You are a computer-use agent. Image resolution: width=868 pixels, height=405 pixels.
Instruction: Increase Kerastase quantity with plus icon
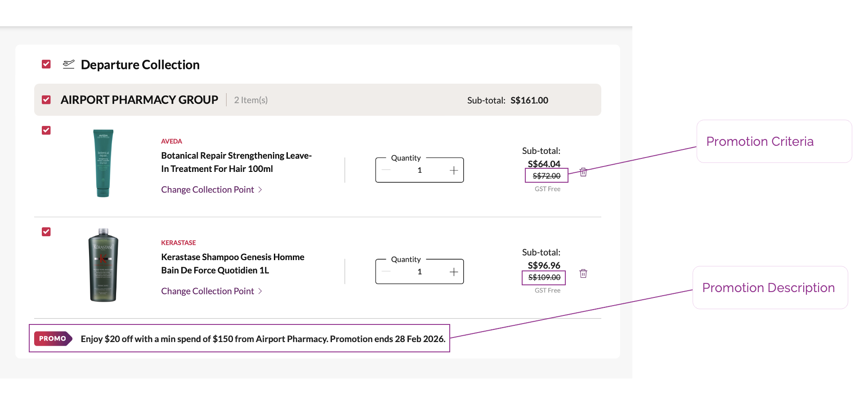454,272
